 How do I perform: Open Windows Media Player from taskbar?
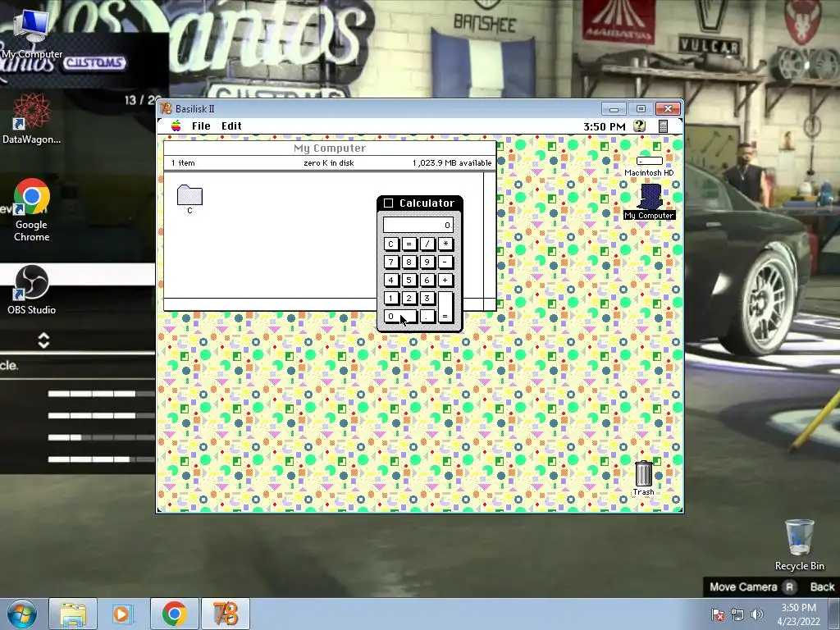click(122, 614)
